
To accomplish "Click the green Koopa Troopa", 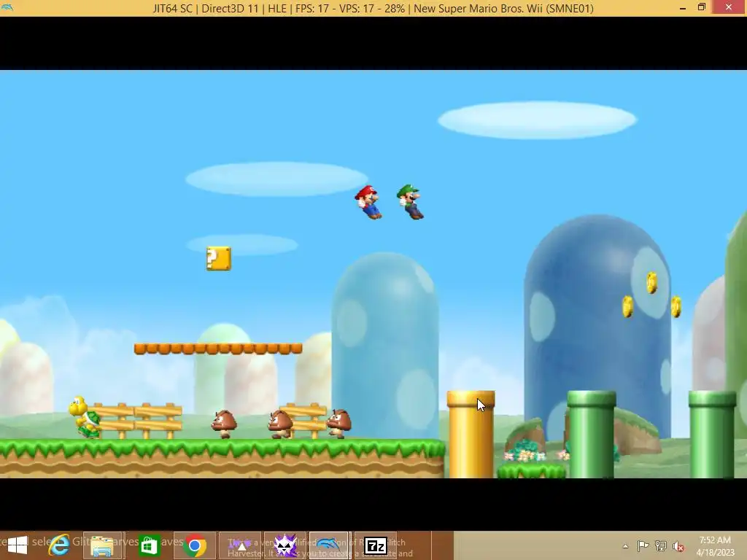I will [x=85, y=416].
